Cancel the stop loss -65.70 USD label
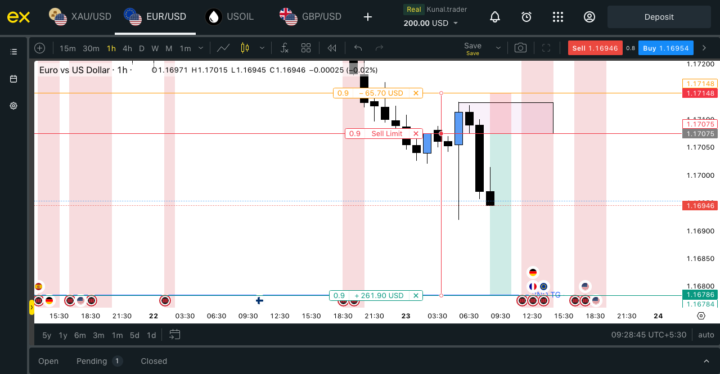The width and height of the screenshot is (720, 374). [416, 93]
